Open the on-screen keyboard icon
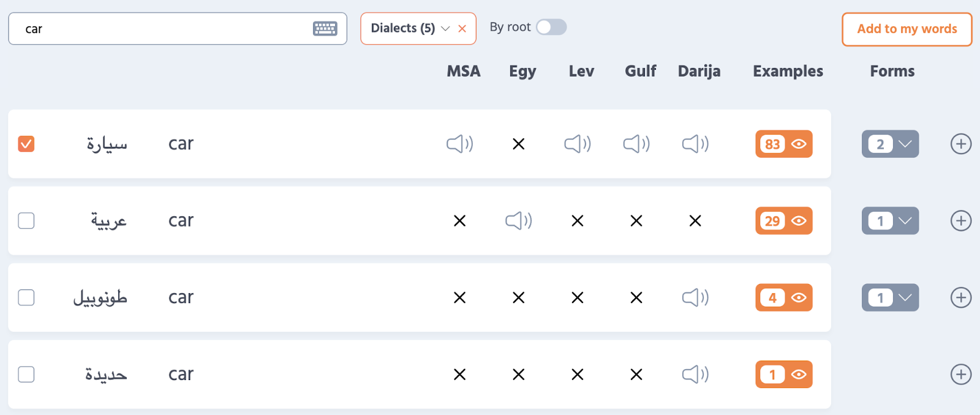The image size is (980, 415). coord(325,29)
